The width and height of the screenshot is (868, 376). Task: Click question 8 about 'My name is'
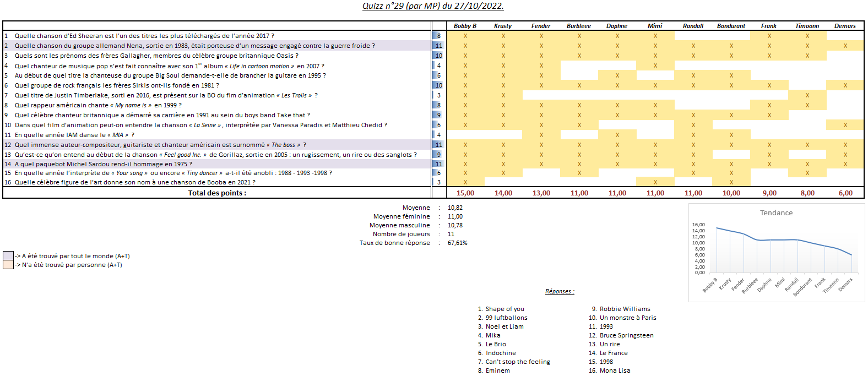(x=98, y=105)
